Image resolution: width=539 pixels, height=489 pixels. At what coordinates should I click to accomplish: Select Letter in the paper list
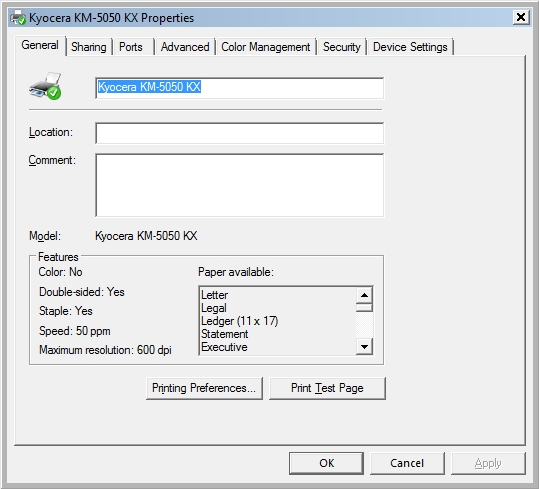click(214, 295)
